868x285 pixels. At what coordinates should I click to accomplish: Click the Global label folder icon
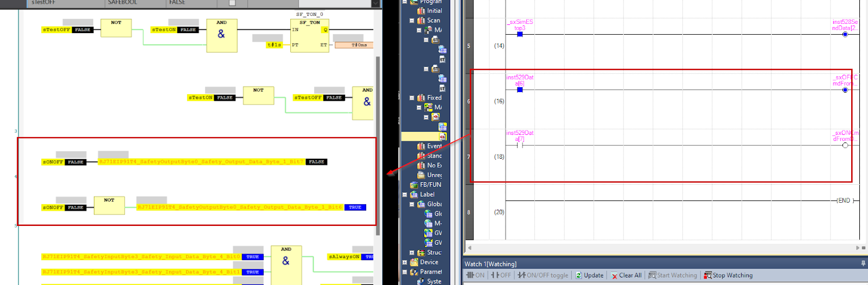pos(421,204)
